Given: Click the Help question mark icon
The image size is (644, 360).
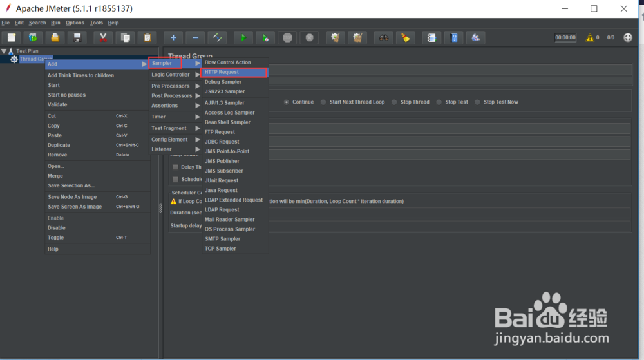Looking at the screenshot, I should (x=453, y=38).
